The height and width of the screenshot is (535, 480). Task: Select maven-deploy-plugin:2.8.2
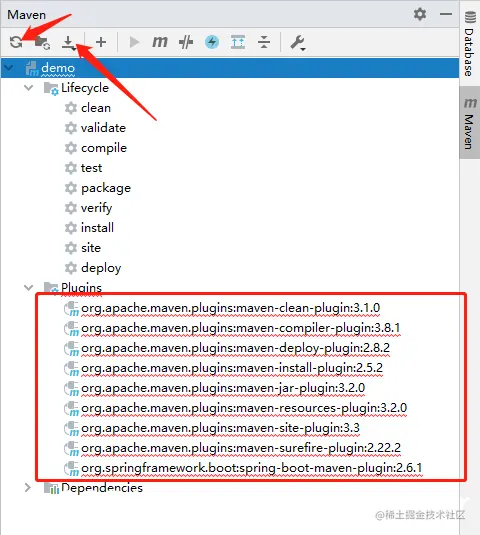[x=235, y=348]
